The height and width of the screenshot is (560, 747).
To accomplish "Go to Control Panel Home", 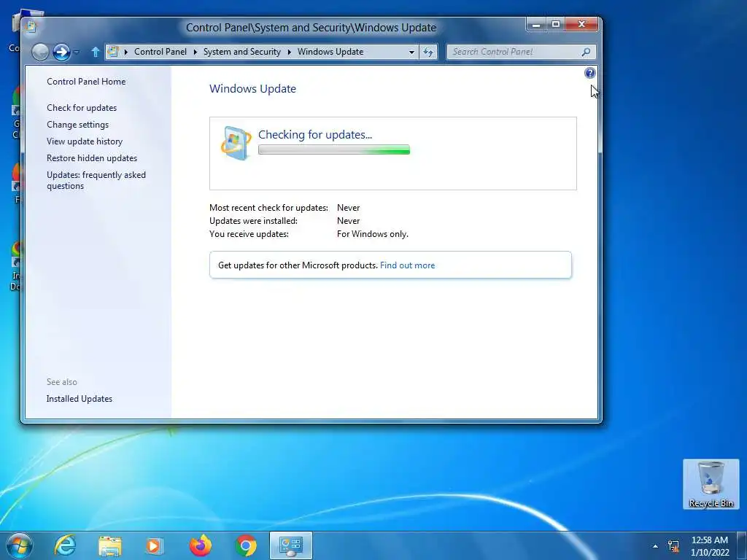I will point(86,82).
